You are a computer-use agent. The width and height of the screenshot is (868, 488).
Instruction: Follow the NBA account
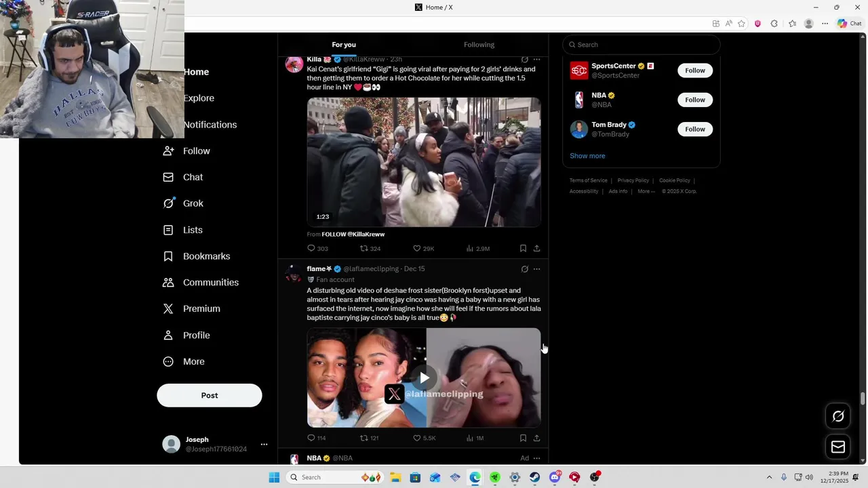click(x=695, y=100)
